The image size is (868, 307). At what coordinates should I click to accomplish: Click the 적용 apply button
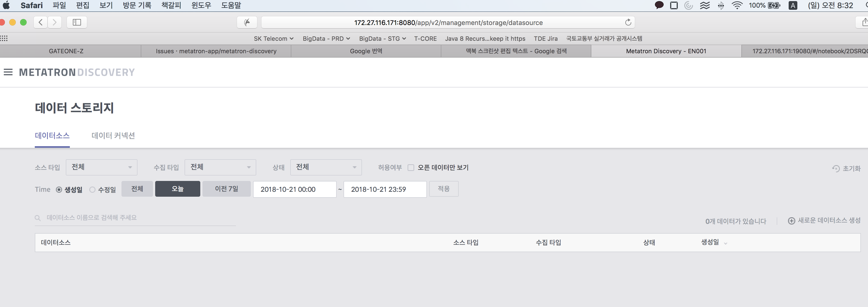coord(444,189)
